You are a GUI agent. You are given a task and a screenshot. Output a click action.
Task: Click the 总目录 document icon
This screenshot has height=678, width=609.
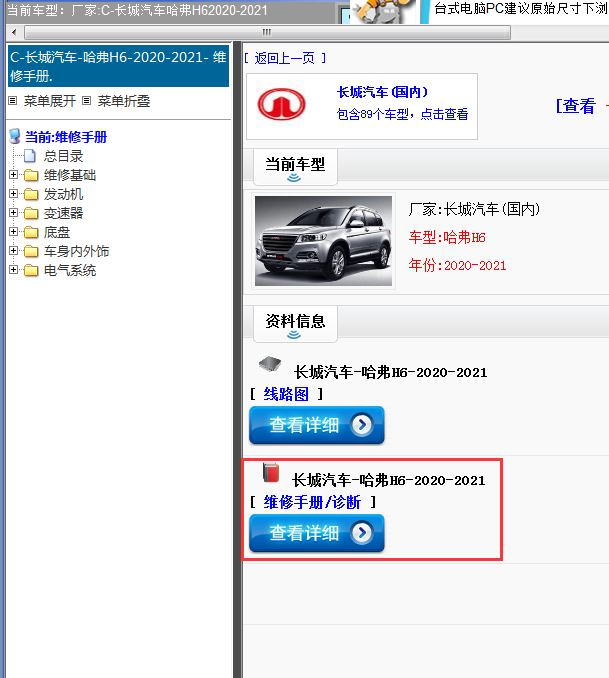(x=29, y=156)
